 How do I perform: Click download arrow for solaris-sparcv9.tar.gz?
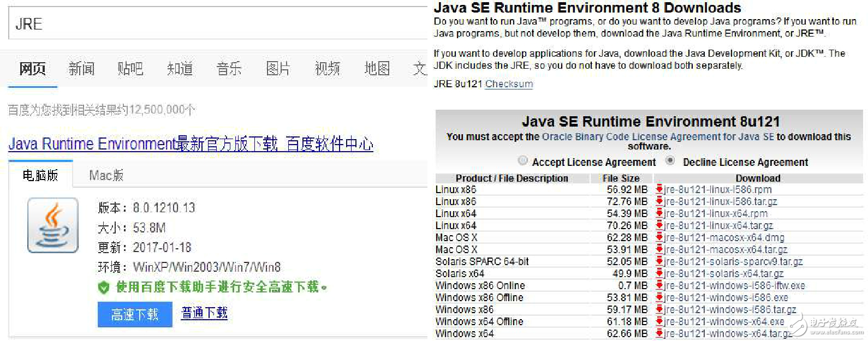(659, 261)
